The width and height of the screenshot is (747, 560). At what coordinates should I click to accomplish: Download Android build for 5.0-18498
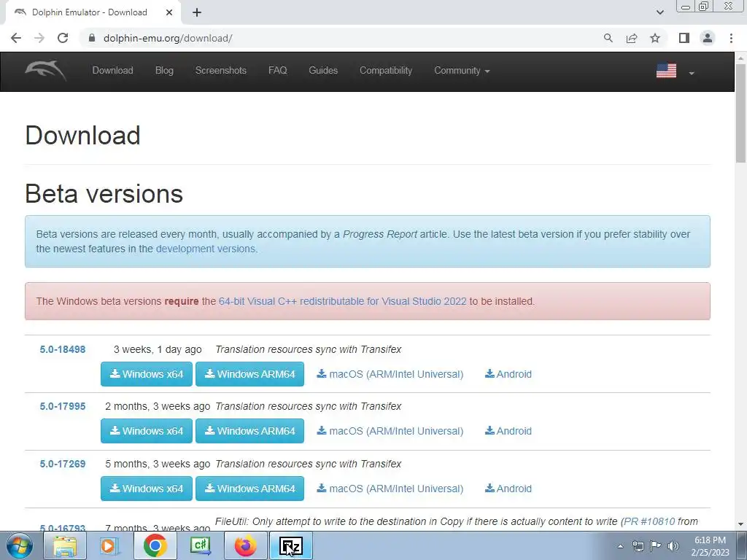(508, 374)
